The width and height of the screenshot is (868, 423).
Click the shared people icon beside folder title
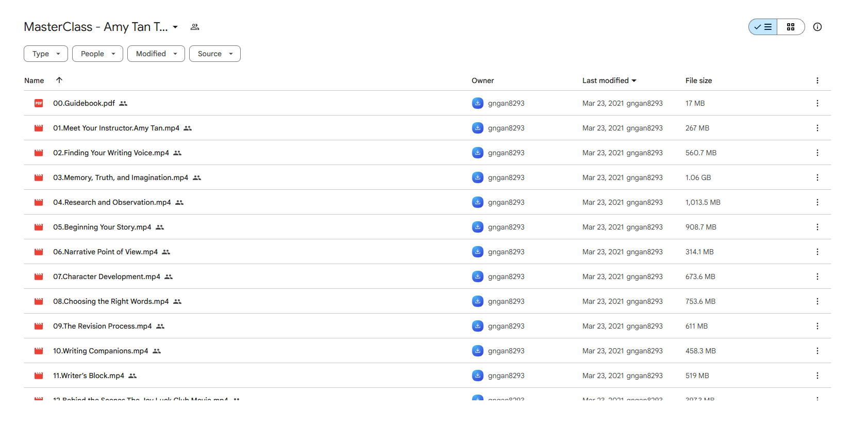coord(195,27)
